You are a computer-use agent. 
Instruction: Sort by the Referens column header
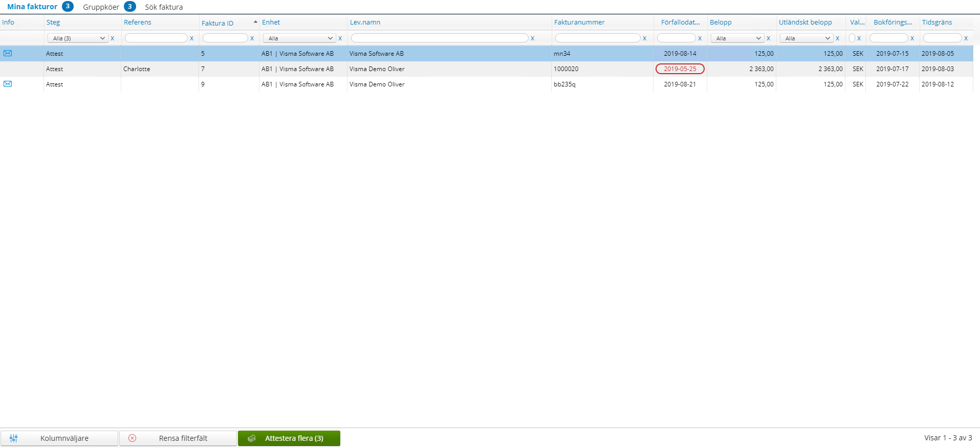click(x=138, y=22)
